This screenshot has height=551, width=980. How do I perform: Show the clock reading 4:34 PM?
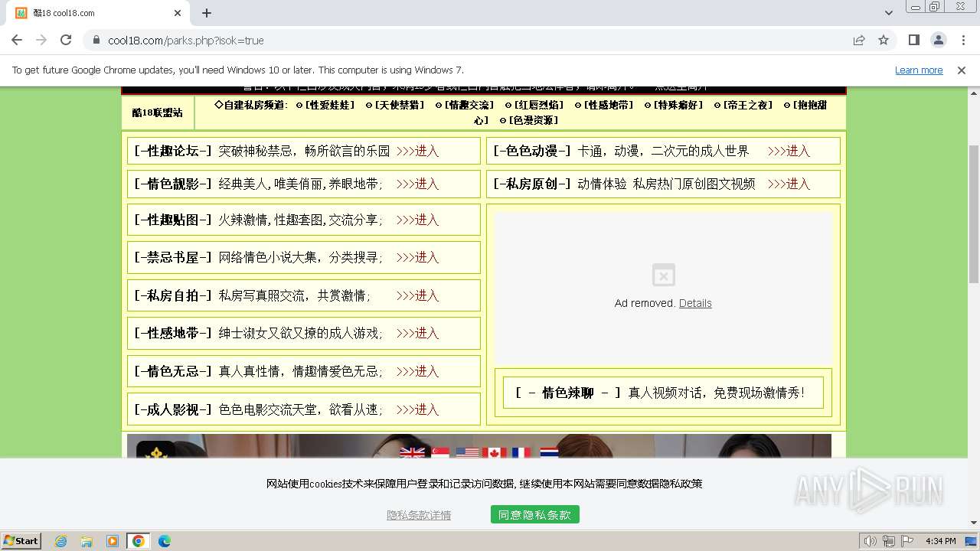tap(940, 541)
